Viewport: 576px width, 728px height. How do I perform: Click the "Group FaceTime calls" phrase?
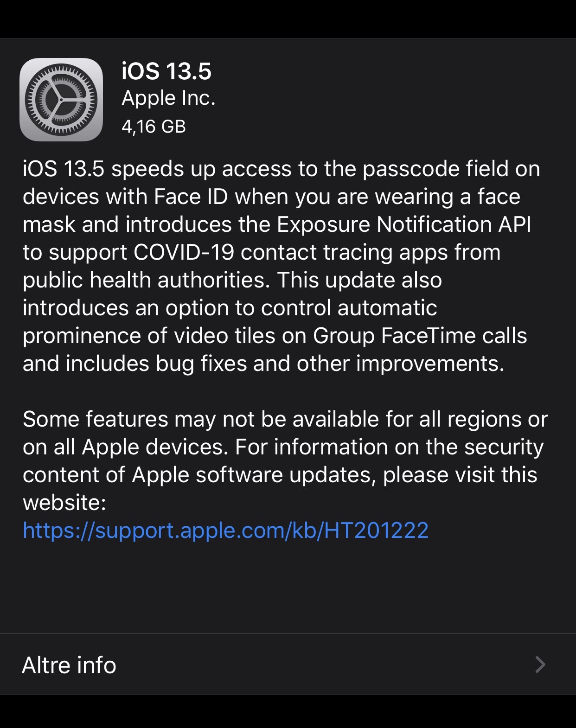coord(420,336)
